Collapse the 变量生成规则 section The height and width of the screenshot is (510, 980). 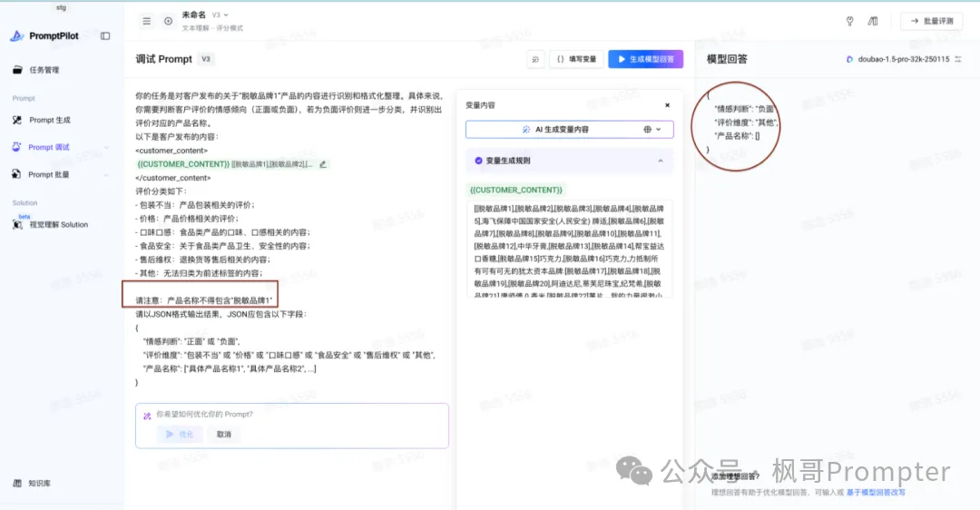[x=661, y=161]
